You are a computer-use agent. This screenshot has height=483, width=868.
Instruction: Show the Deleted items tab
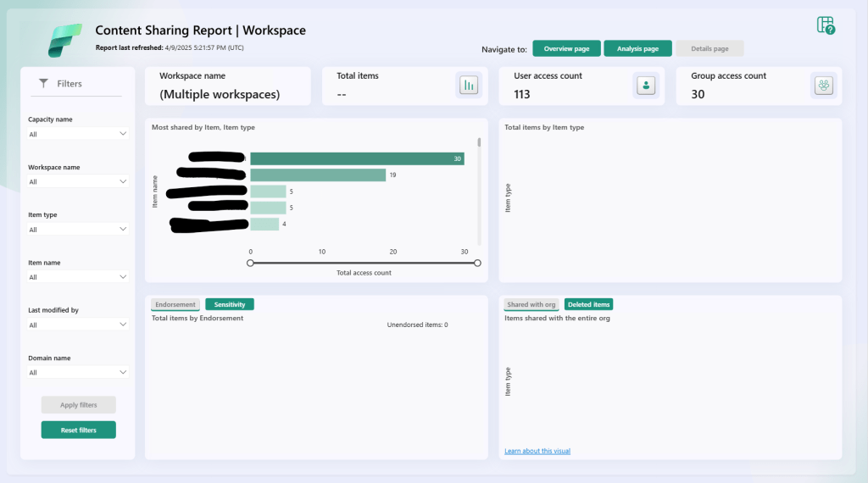tap(588, 304)
